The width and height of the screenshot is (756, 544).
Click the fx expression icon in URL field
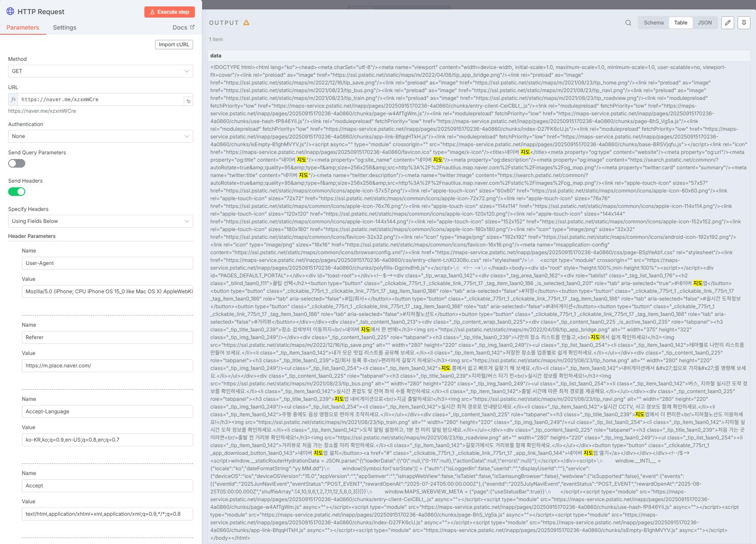13,99
